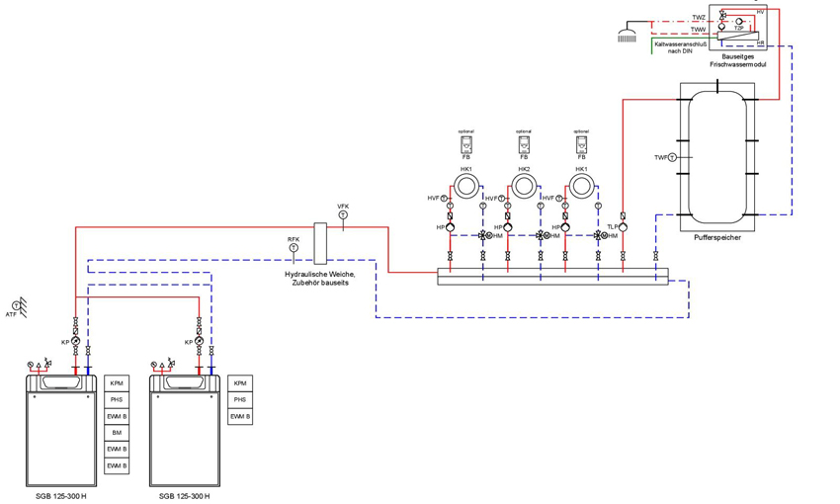Select EWM B box beside right boiler
The height and width of the screenshot is (504, 840).
click(240, 417)
